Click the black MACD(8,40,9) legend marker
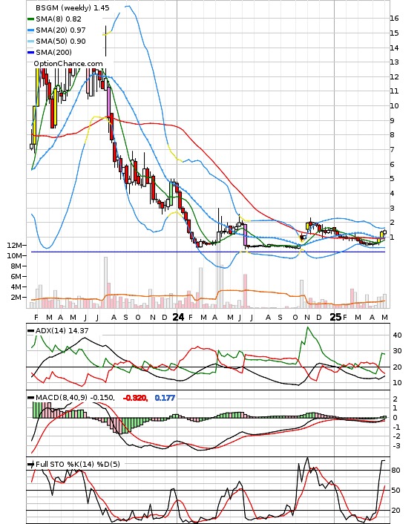Screen dimensions: 420x524 (x=30, y=398)
